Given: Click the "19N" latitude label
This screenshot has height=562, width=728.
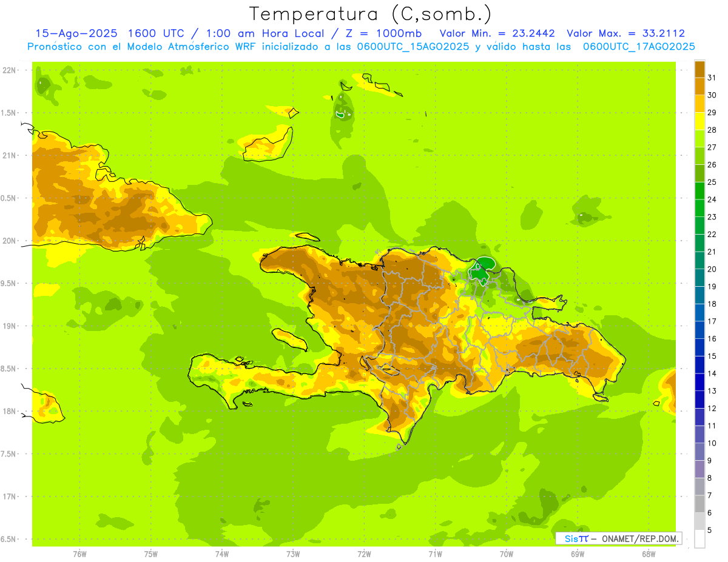Looking at the screenshot, I should click(10, 326).
